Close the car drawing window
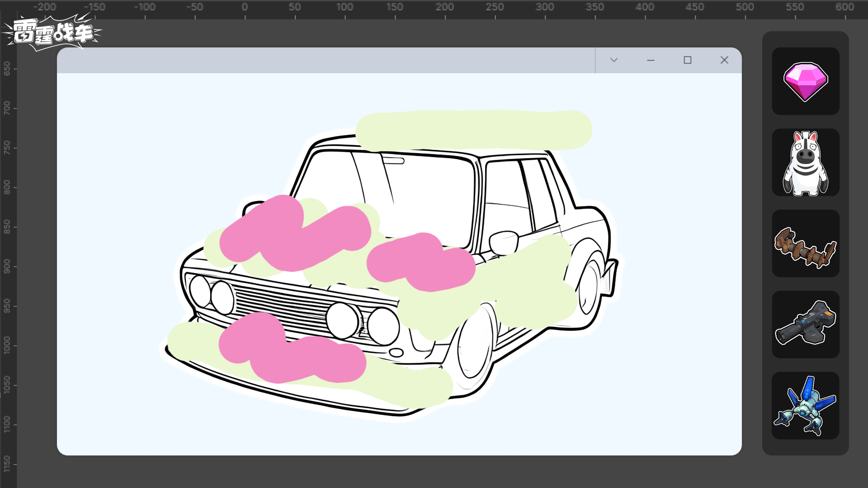868x488 pixels. click(x=724, y=60)
